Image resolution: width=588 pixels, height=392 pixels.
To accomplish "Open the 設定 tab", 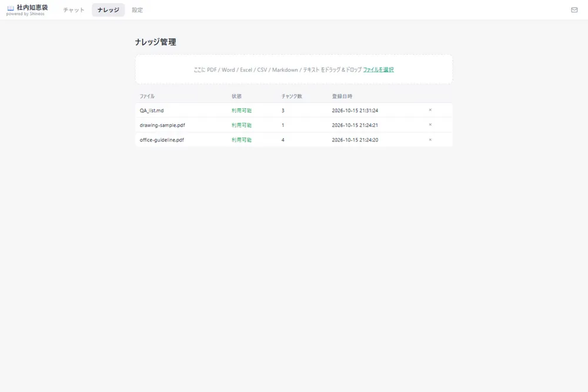I will (x=137, y=10).
